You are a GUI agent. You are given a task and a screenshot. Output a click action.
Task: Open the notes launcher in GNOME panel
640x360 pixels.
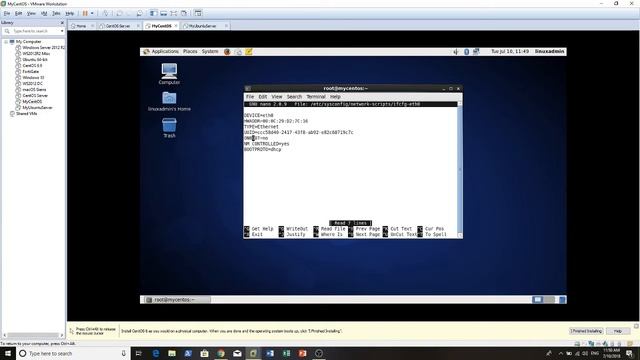(x=249, y=51)
